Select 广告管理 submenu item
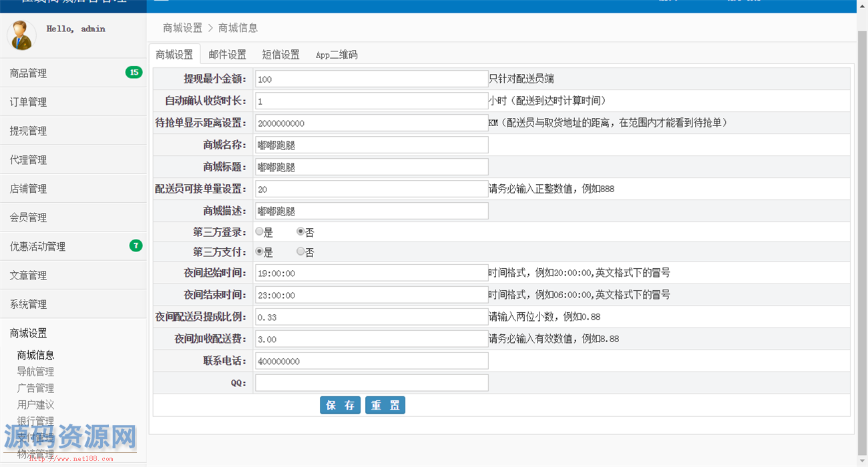Screen dimensions: 868x467 (36, 388)
